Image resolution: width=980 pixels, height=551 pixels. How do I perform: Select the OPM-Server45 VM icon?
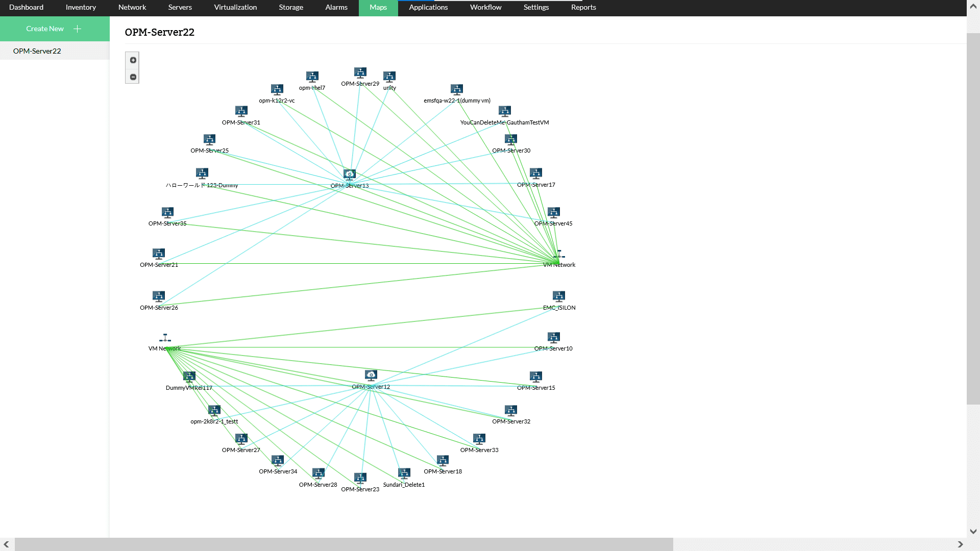click(554, 212)
